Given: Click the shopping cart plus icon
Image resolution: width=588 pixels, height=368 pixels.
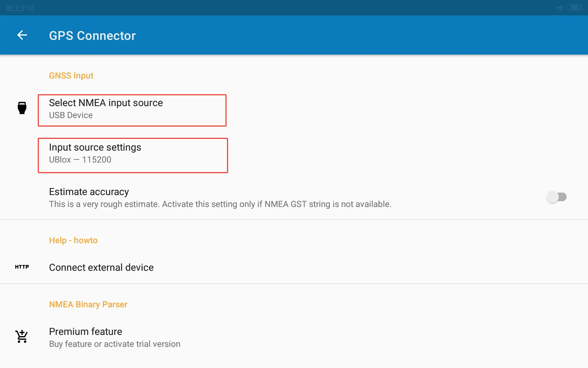Looking at the screenshot, I should (22, 336).
